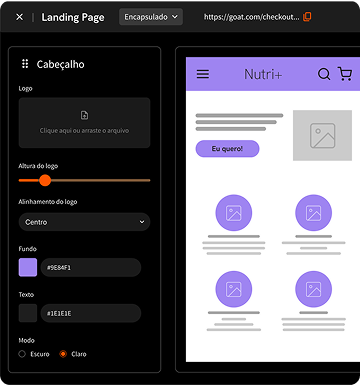This screenshot has width=360, height=385.
Task: Click the Altura do logo slider handle
Action: [x=45, y=180]
